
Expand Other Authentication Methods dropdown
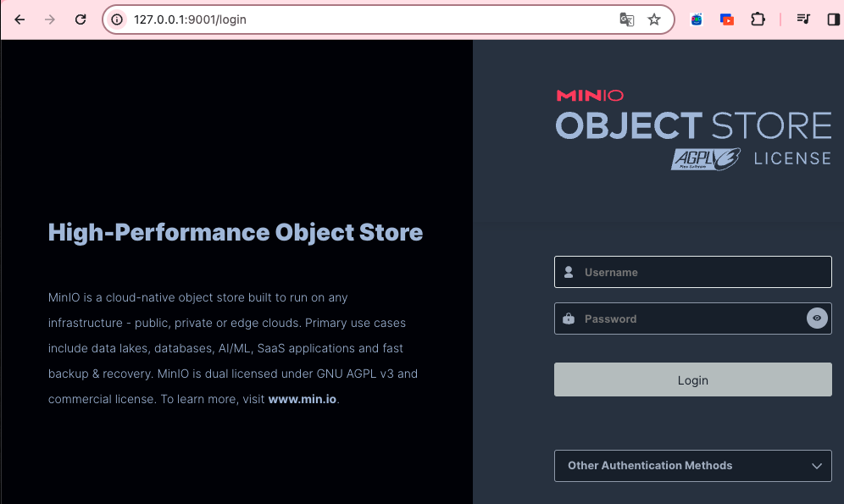[693, 466]
